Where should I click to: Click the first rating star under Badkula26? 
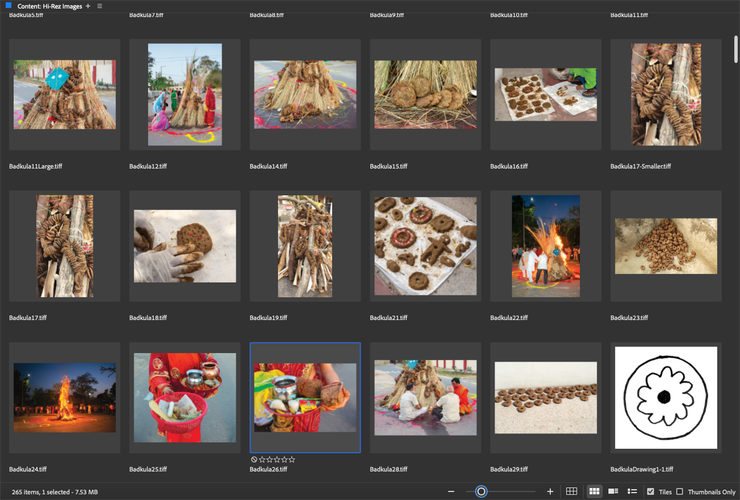click(x=262, y=459)
